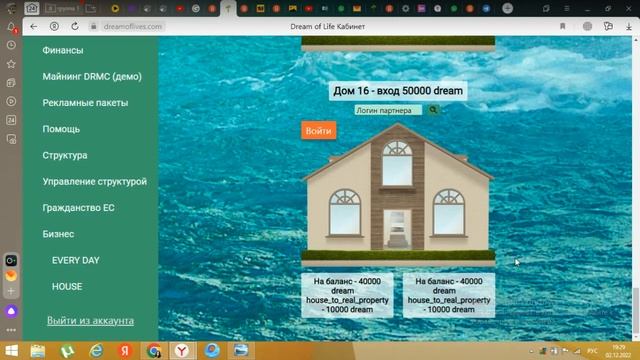Screen dimensions: 640x360
Task: Click the dreamoflives.com address bar
Action: [133, 27]
